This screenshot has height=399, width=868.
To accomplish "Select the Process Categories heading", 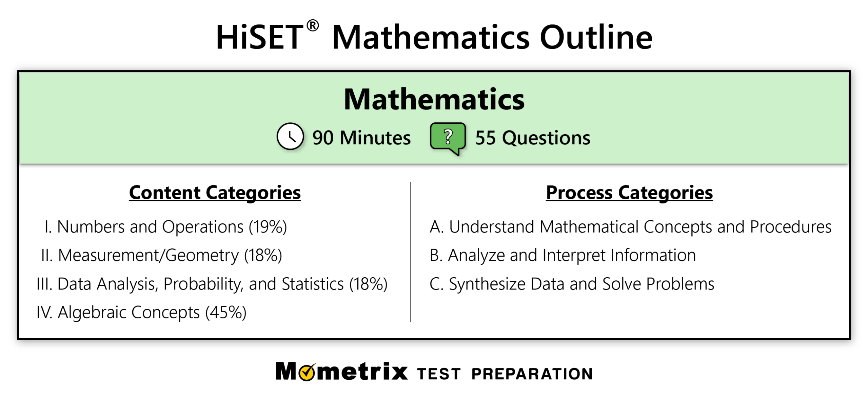I will 629,193.
